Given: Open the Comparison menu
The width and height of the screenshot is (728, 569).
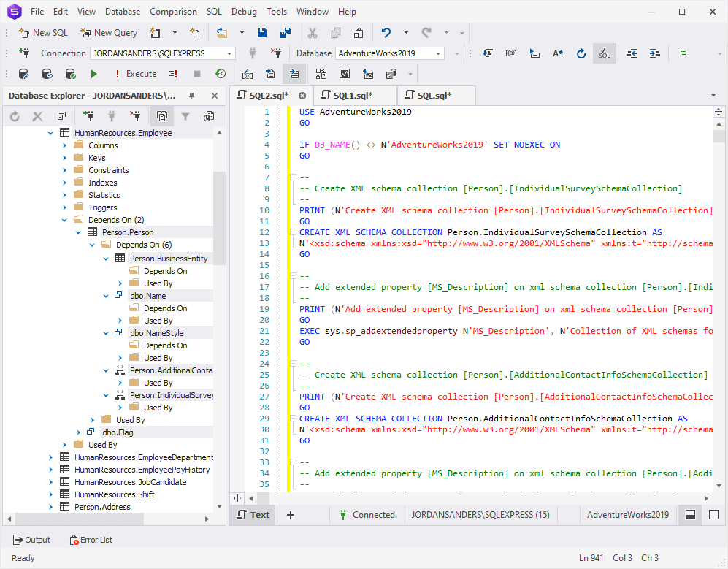Looking at the screenshot, I should (173, 12).
